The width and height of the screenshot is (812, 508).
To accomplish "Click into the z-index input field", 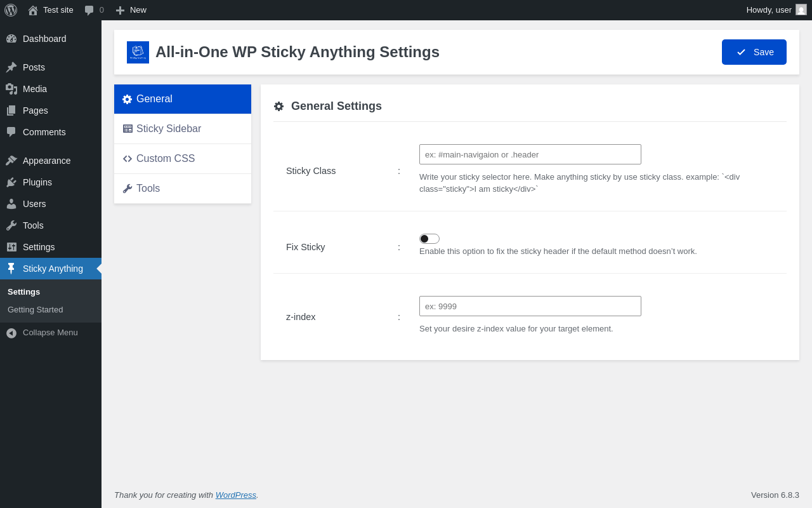I will point(530,306).
